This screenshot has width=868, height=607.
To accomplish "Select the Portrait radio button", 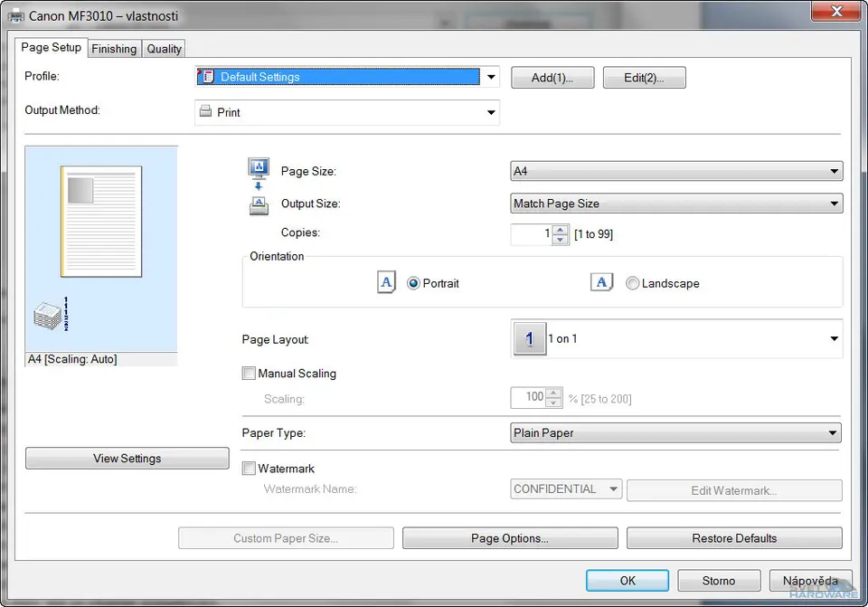I will (413, 283).
